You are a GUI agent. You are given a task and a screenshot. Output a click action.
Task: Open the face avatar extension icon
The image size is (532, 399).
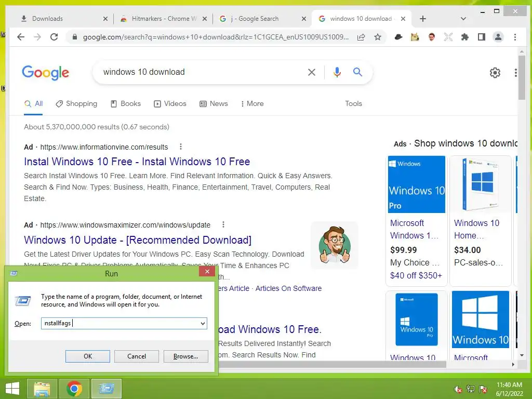point(432,37)
